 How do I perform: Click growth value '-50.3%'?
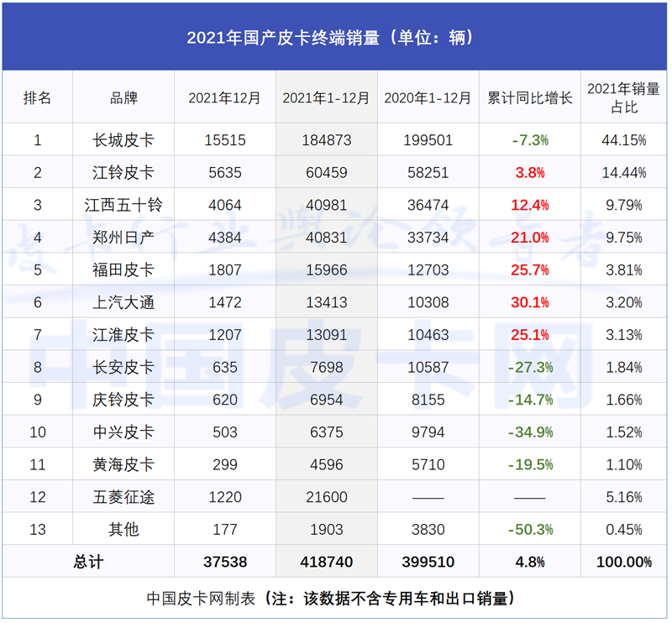click(530, 530)
